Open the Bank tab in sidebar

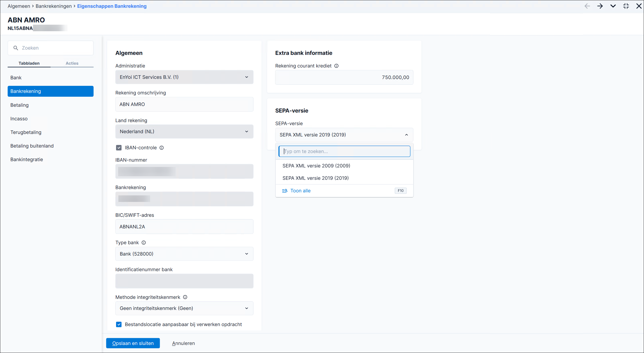click(x=51, y=78)
